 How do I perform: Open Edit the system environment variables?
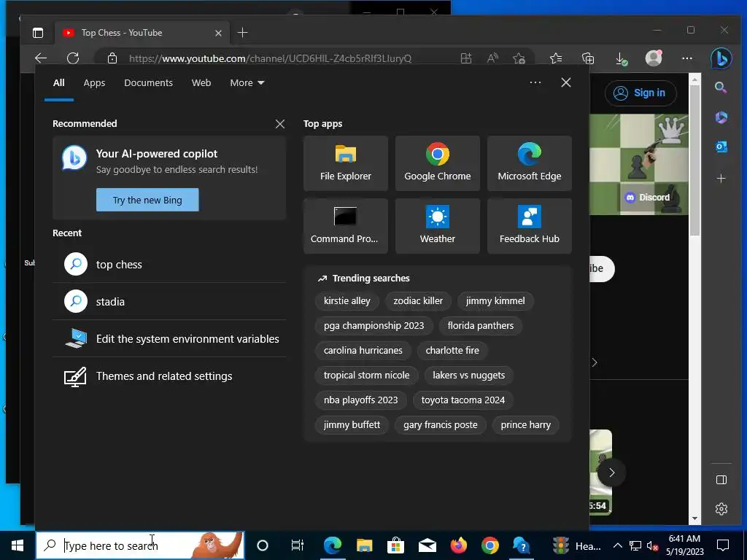click(x=169, y=338)
